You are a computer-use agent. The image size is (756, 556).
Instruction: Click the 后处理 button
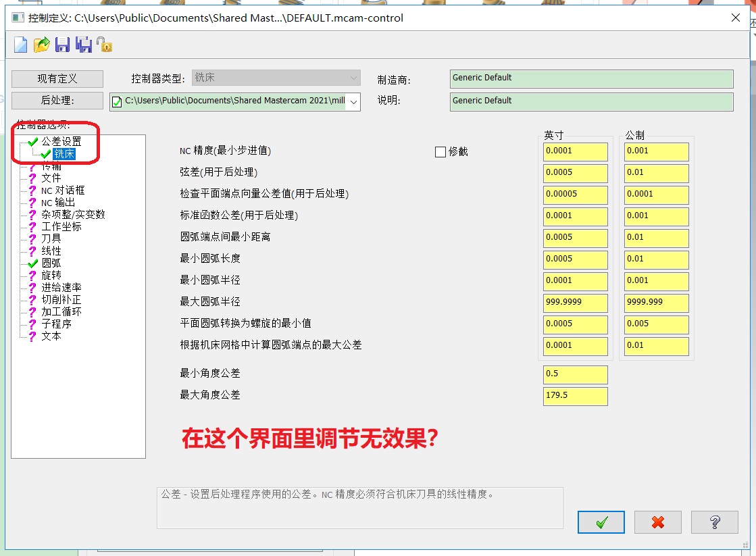coord(57,100)
